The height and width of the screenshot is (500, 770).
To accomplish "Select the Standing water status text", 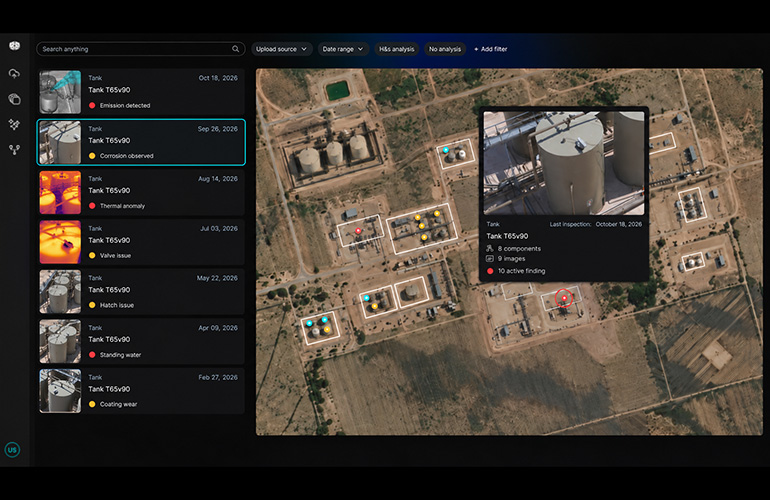I will [120, 355].
